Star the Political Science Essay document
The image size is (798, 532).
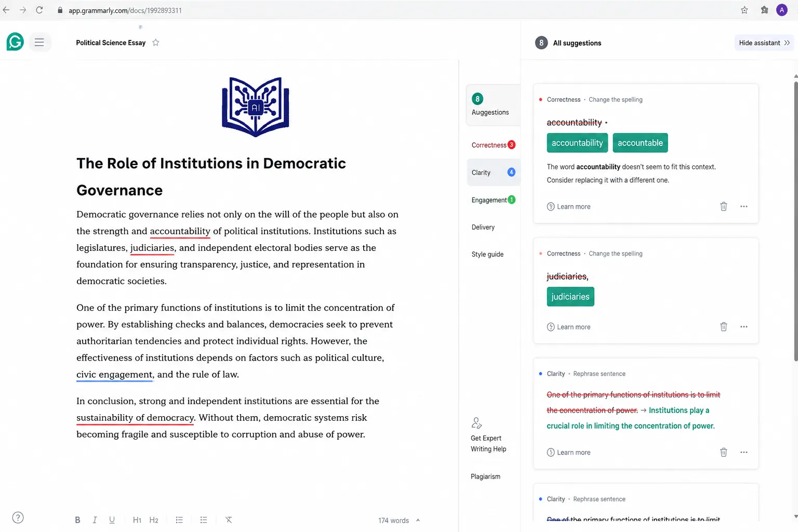tap(155, 43)
